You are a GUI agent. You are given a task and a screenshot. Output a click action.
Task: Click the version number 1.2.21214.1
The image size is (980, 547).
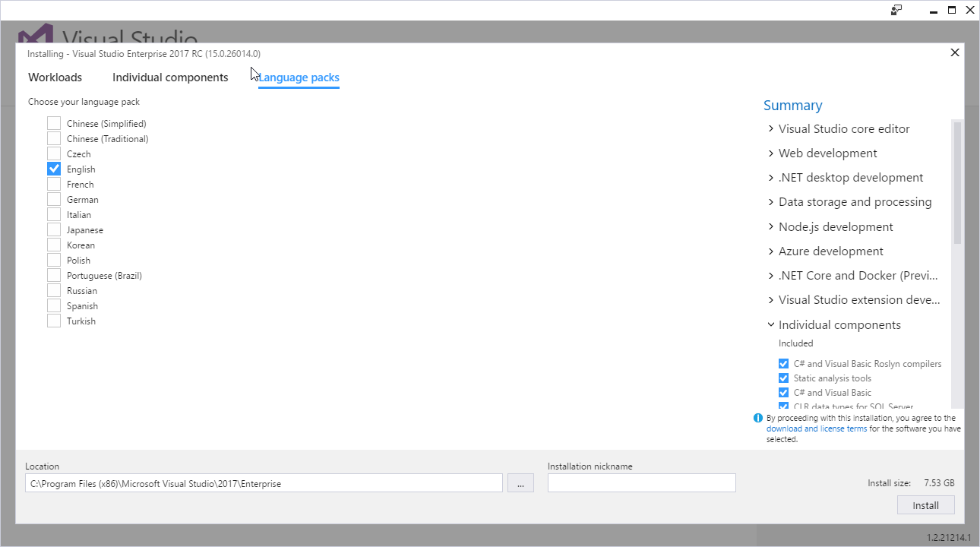[x=949, y=537]
